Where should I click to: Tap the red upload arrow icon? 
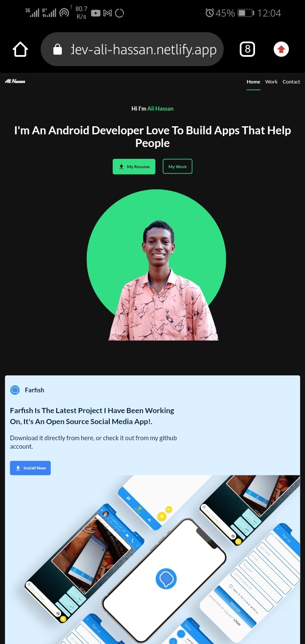(281, 50)
